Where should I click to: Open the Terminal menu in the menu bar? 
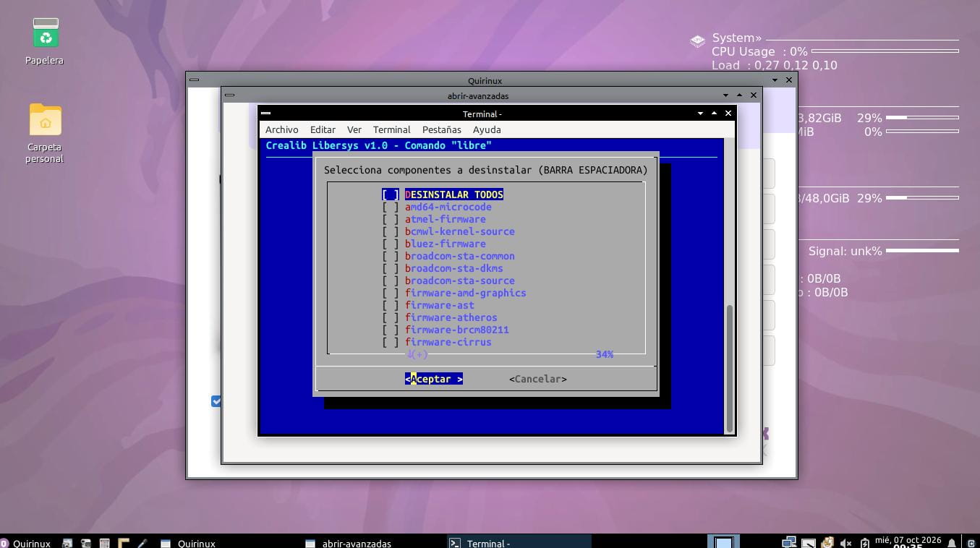pos(392,129)
